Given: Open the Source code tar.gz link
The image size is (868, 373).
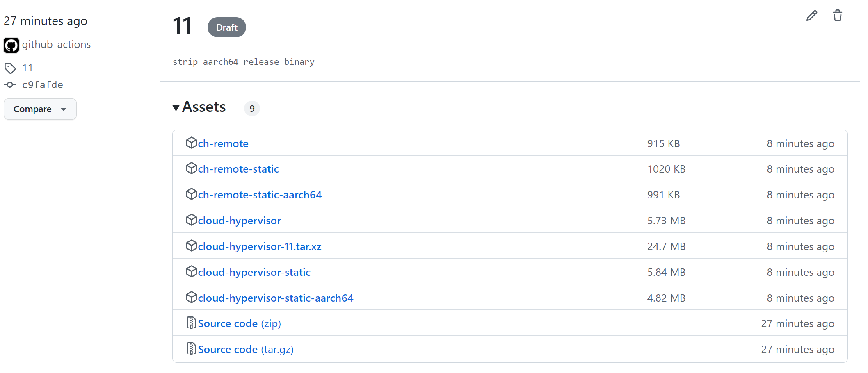Looking at the screenshot, I should [245, 349].
